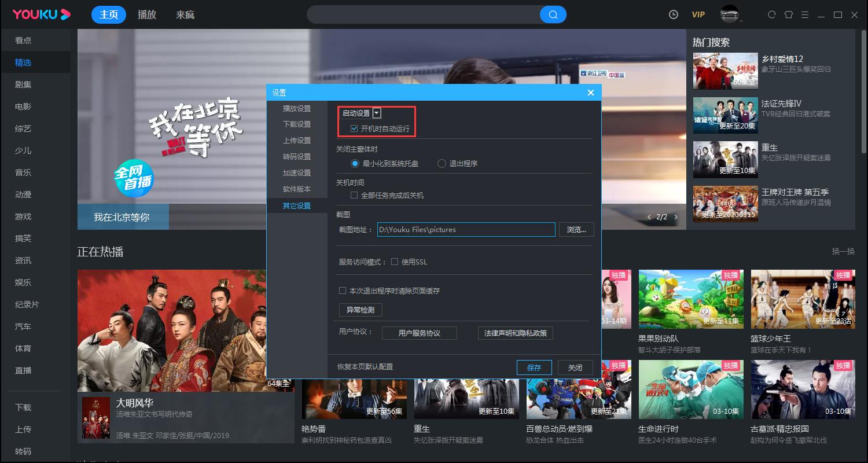Open the VIP membership icon
This screenshot has width=868, height=463.
coord(698,14)
